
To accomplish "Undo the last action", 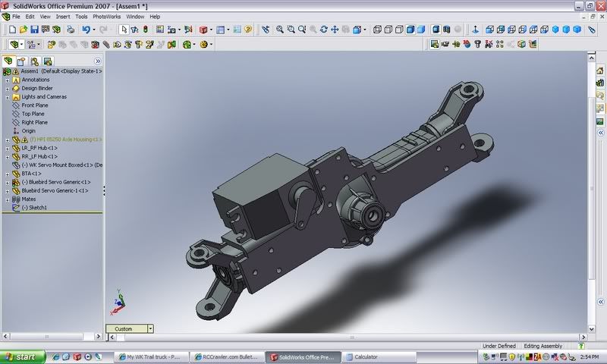I will point(86,30).
